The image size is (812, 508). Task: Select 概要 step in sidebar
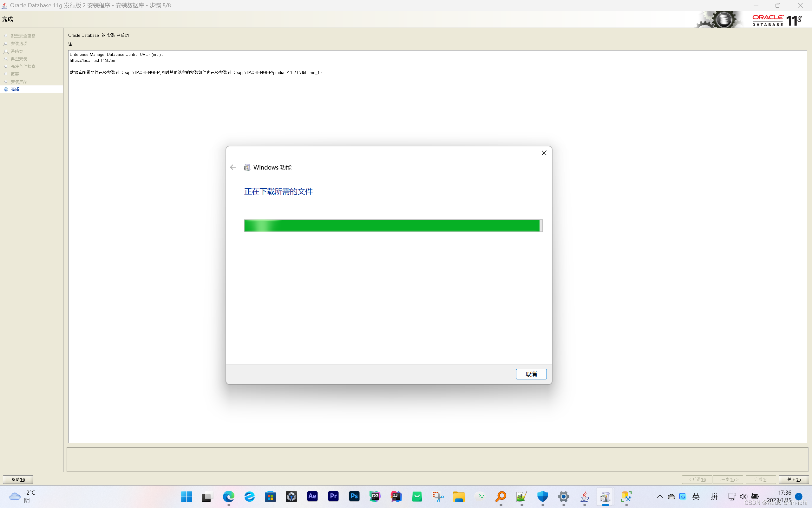point(15,74)
